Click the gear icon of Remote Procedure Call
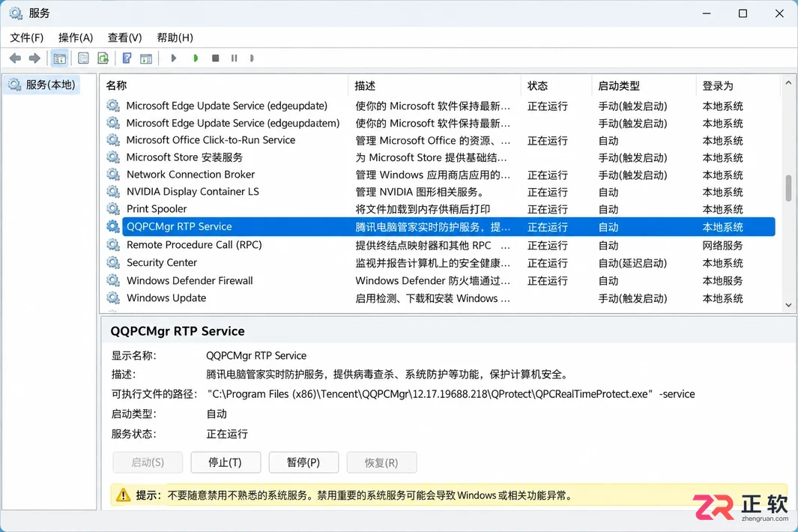Image resolution: width=798 pixels, height=532 pixels. click(113, 245)
